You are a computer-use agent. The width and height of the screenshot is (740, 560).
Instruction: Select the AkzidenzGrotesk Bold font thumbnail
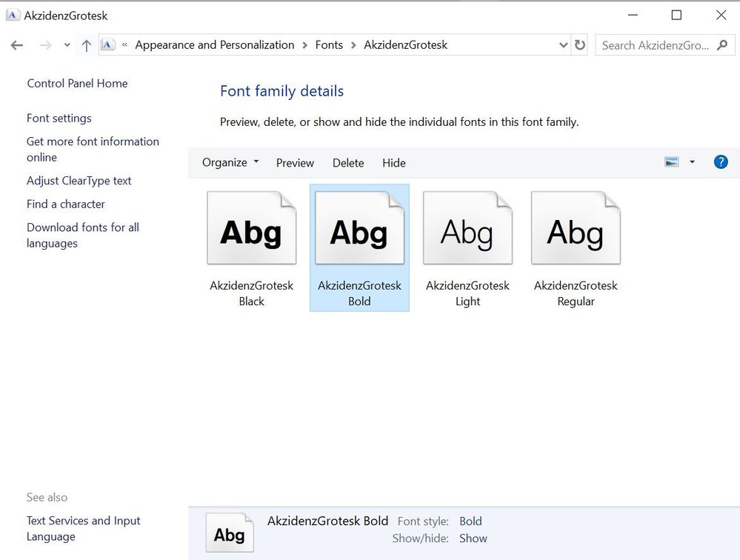point(359,228)
